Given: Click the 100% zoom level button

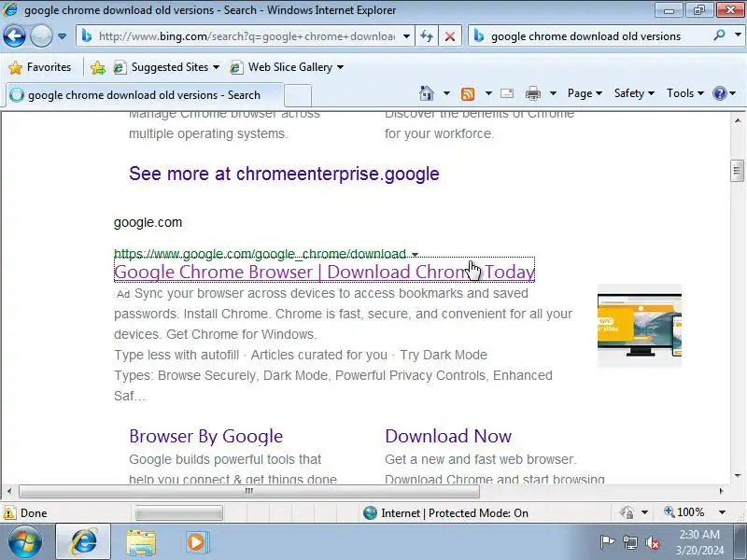Looking at the screenshot, I should tap(684, 512).
